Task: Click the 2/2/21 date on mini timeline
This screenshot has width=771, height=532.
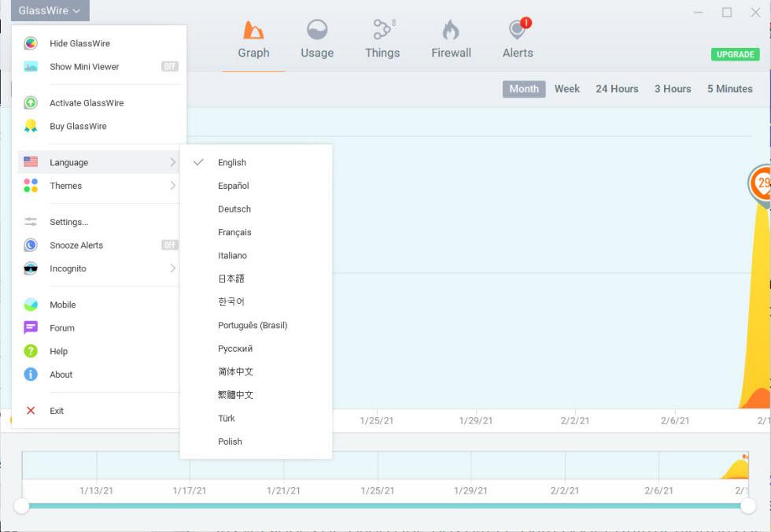Action: 565,491
